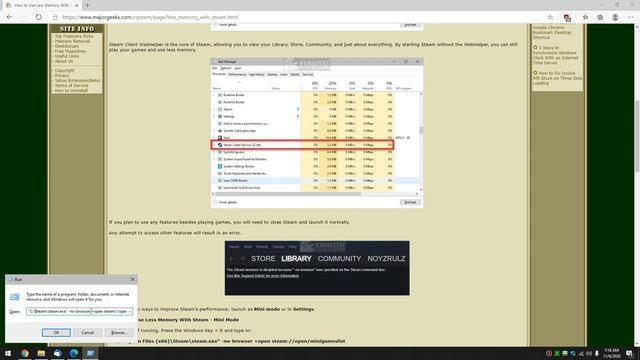Image resolution: width=640 pixels, height=360 pixels.
Task: Close the How to Use Less Memory tab
Action: (76, 6)
